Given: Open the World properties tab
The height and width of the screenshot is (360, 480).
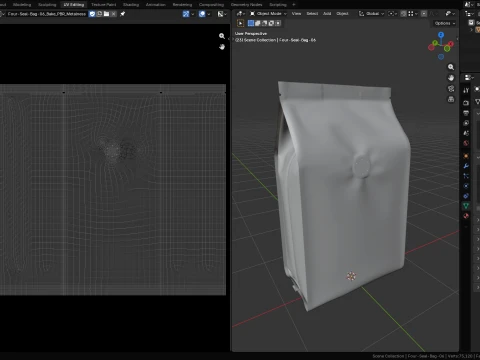Looking at the screenshot, I should pyautogui.click(x=466, y=143).
